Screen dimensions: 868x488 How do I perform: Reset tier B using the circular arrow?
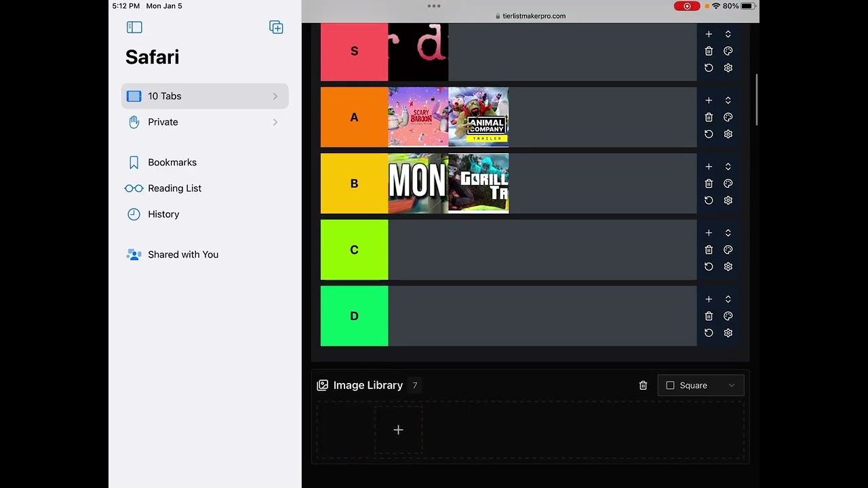coord(709,201)
